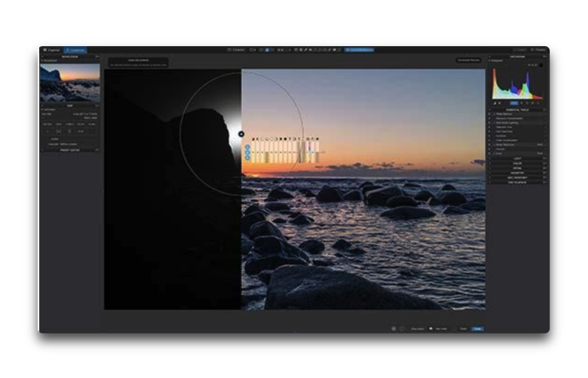Click the Compare button in the toolbar
The image size is (588, 378).
[x=236, y=50]
